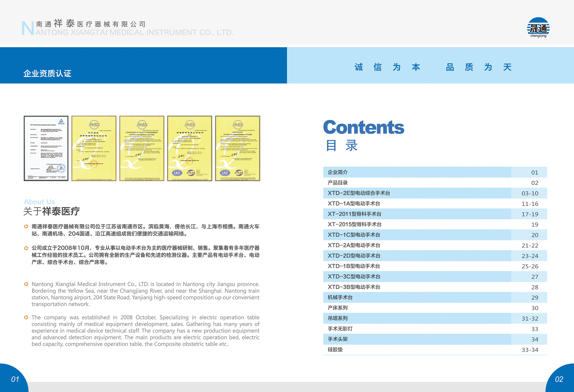Select XTD-3C型电动手术台 contents entry

(x=435, y=276)
